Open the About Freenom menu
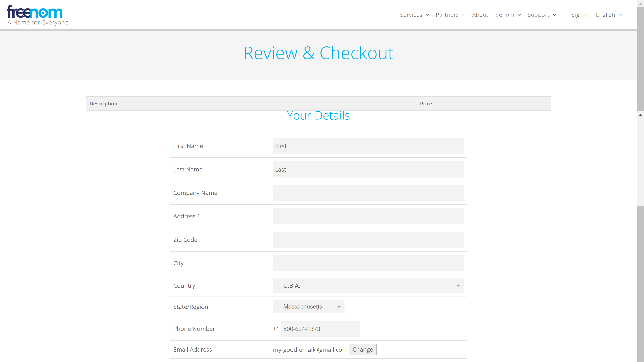 pyautogui.click(x=496, y=15)
